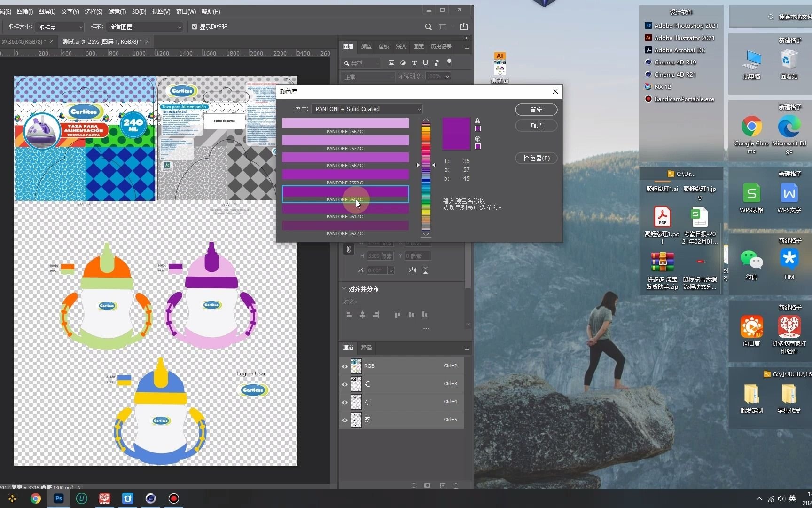Open the channels panel flyout menu icon
Viewport: 812px width, 508px height.
(x=467, y=348)
